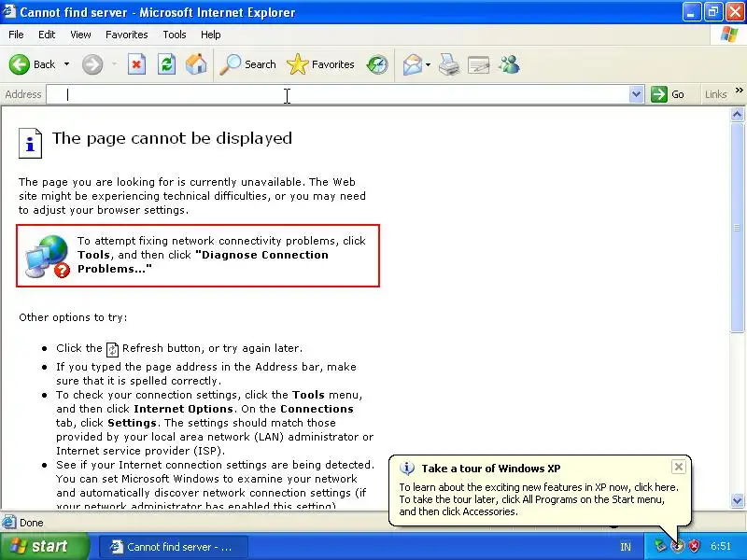Click the Refresh toolbar icon
Screen dimensions: 747x560
[167, 64]
